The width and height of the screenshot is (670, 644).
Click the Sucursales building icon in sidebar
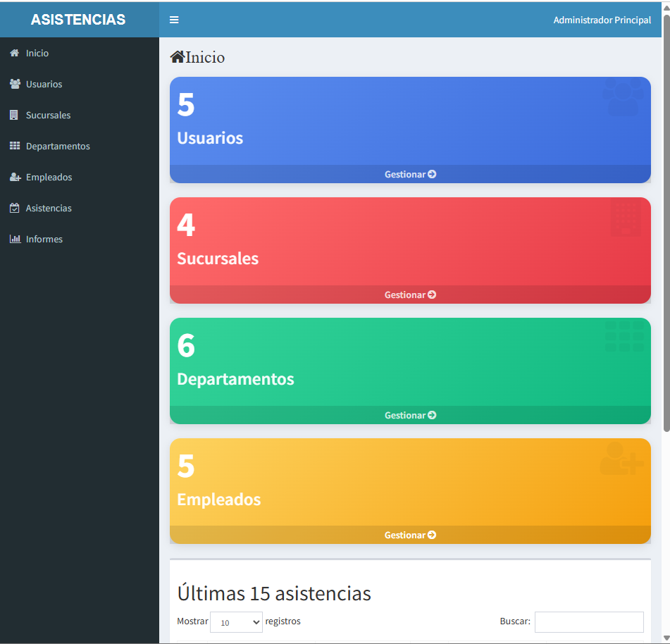pos(14,115)
